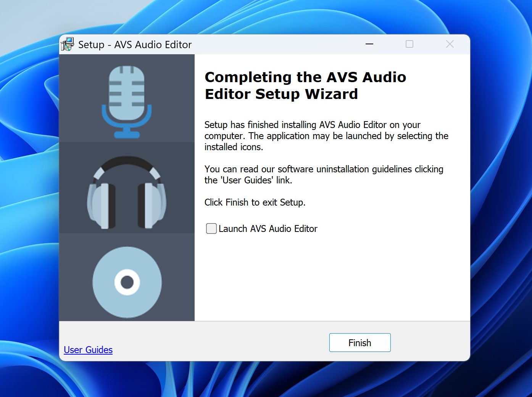Click the blue base of the microphone stand
The image size is (532, 397).
click(127, 135)
